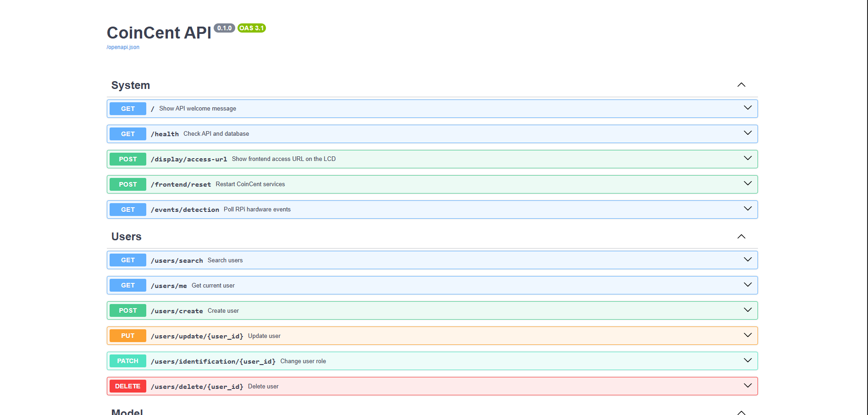Viewport: 868px width, 415px height.
Task: Click the /events/detection path
Action: tap(185, 210)
